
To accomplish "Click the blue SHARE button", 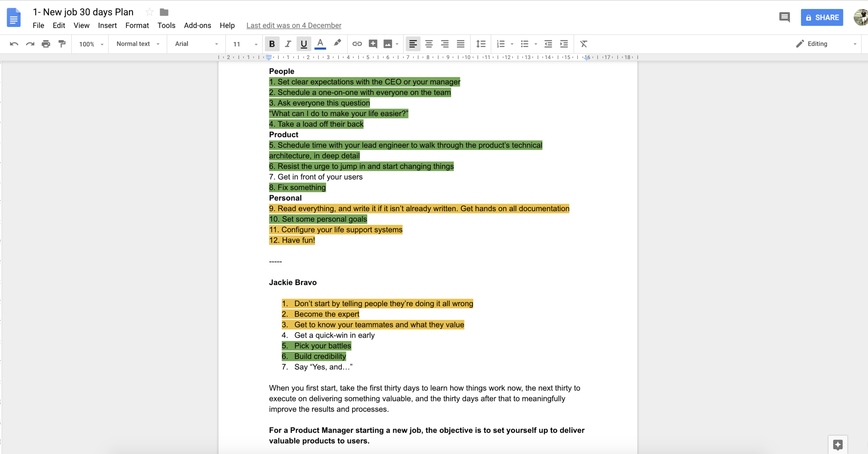I will pyautogui.click(x=822, y=18).
